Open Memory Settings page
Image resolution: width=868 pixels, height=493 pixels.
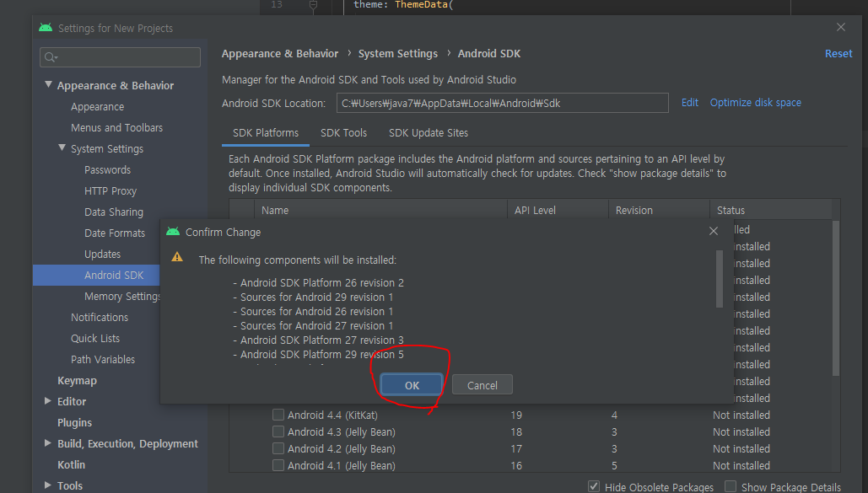[x=121, y=296]
